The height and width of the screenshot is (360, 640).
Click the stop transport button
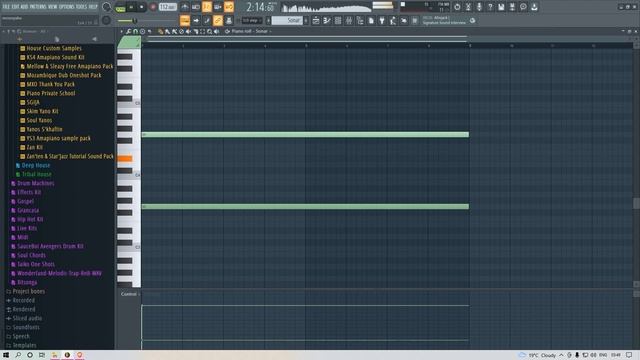(141, 7)
